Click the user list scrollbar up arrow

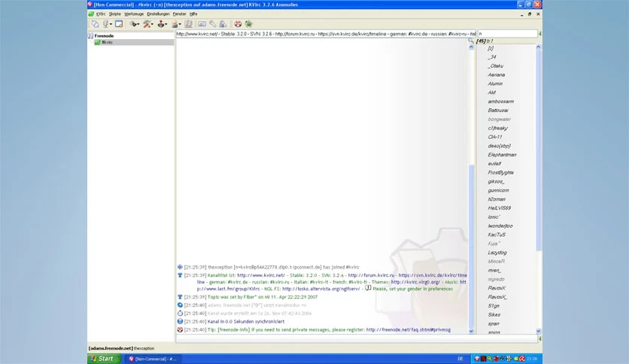(539, 47)
